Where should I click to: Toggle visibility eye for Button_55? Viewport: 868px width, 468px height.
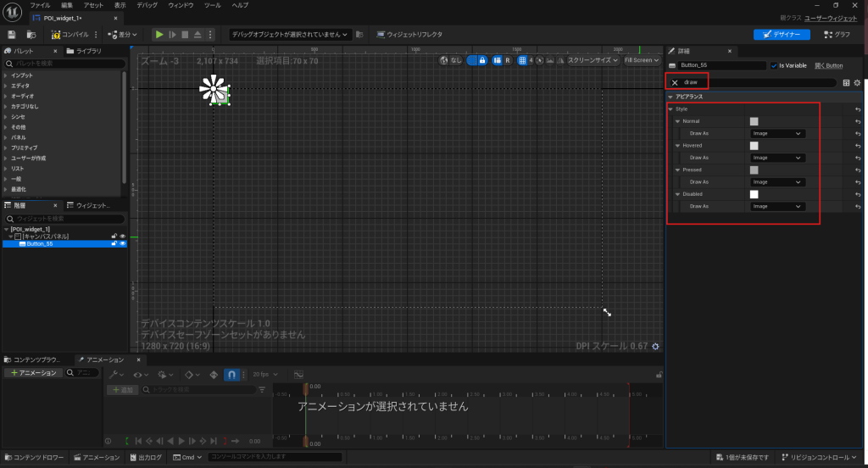coord(123,243)
